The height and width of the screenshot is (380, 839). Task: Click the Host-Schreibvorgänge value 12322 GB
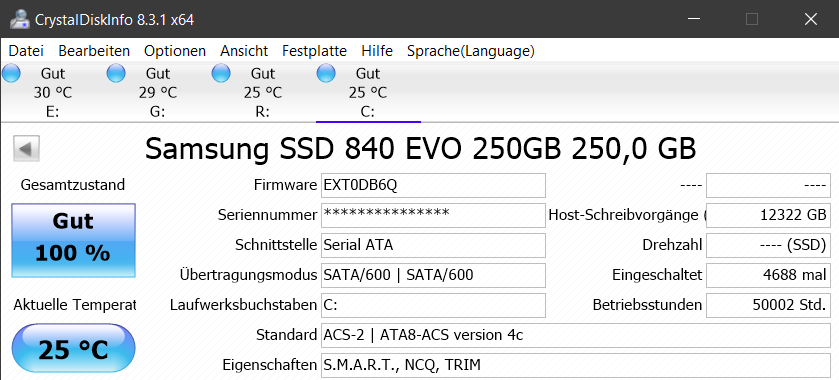(768, 215)
